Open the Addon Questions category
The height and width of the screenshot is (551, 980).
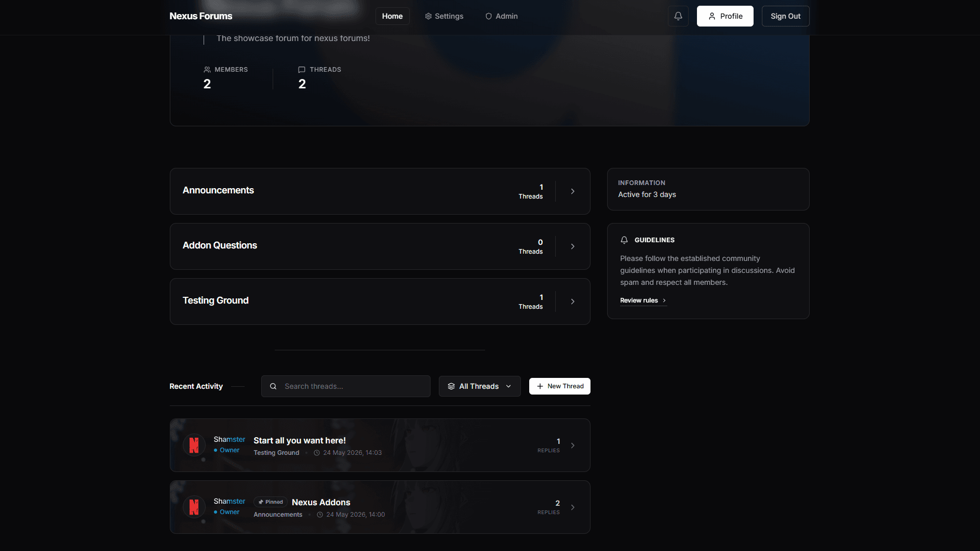380,246
